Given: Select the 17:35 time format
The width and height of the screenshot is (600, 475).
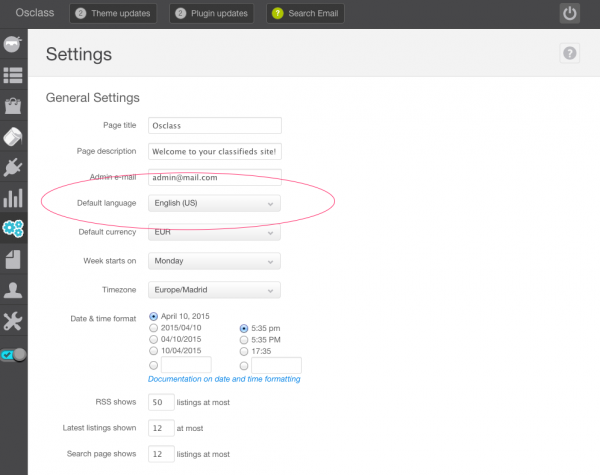Looking at the screenshot, I should point(244,351).
